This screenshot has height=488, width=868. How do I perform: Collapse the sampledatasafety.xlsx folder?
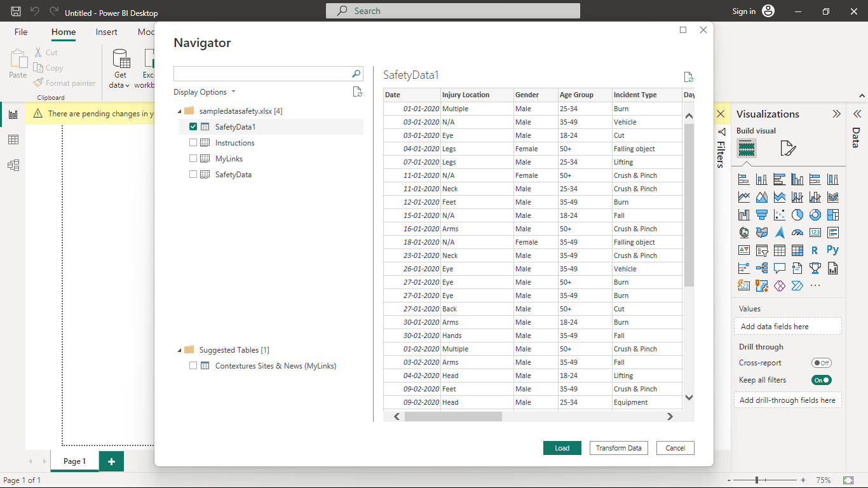tap(180, 109)
